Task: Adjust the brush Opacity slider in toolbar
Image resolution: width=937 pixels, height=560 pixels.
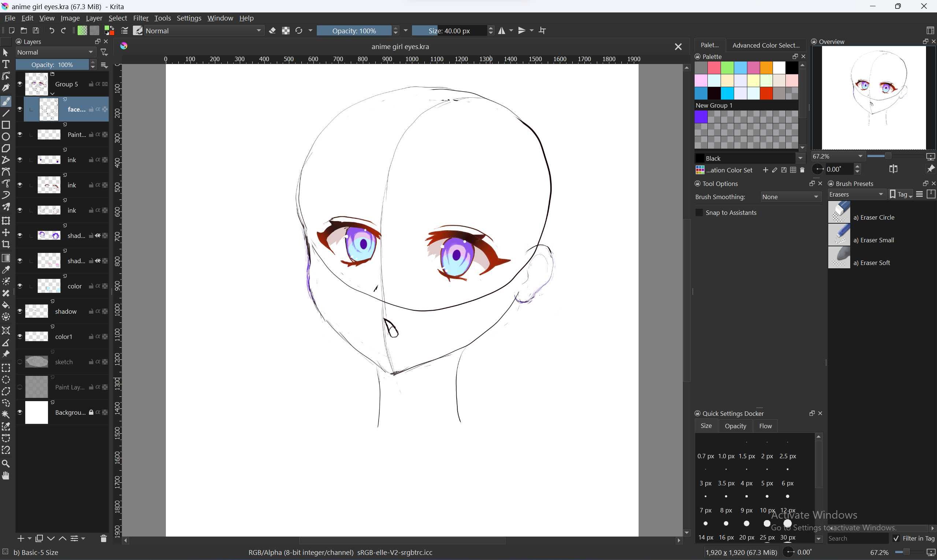Action: (354, 31)
